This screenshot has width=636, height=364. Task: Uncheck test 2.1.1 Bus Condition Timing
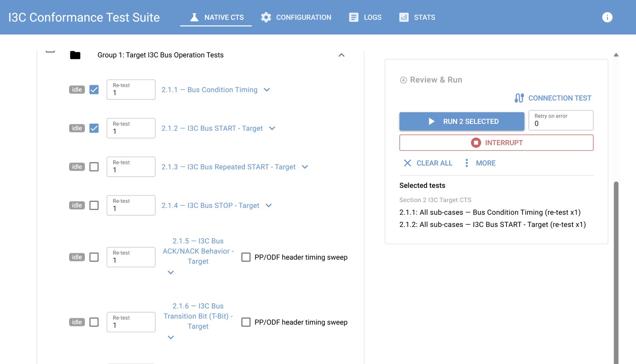[94, 90]
